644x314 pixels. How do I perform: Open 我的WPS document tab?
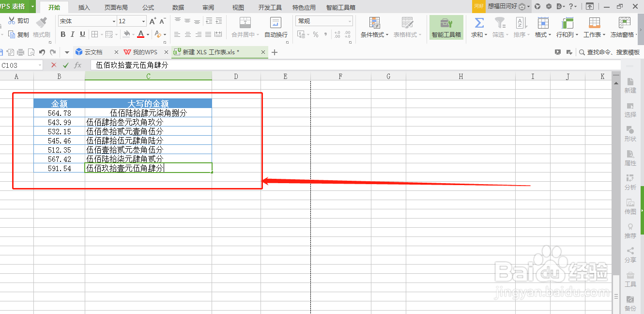tap(145, 52)
